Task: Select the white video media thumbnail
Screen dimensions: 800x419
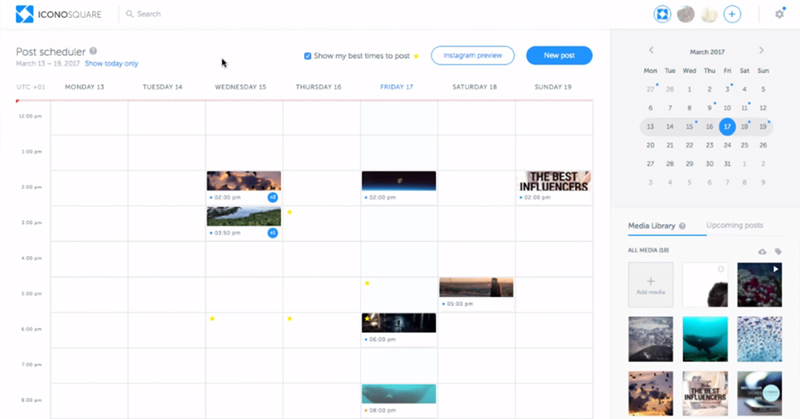Action: (705, 285)
